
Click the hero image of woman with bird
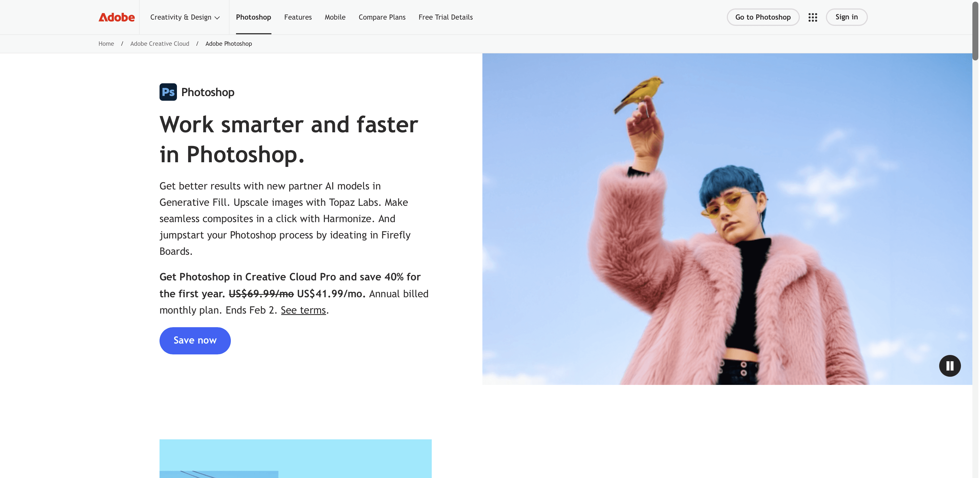727,219
